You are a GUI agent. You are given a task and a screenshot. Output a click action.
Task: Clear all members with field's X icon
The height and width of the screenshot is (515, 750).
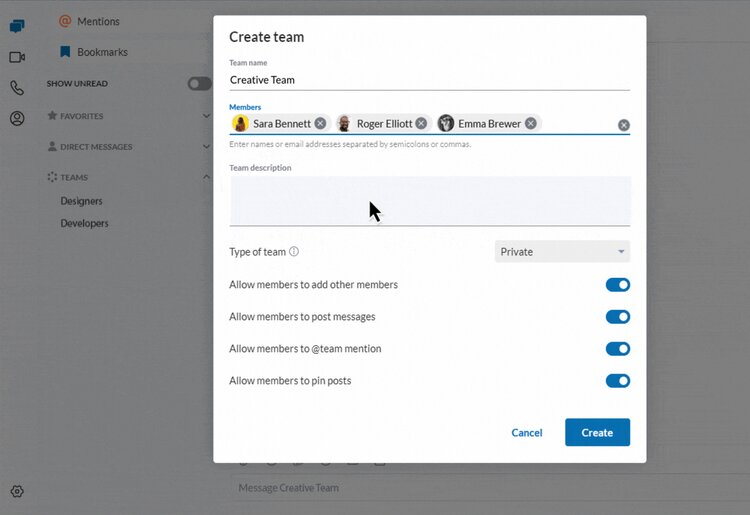tap(623, 125)
